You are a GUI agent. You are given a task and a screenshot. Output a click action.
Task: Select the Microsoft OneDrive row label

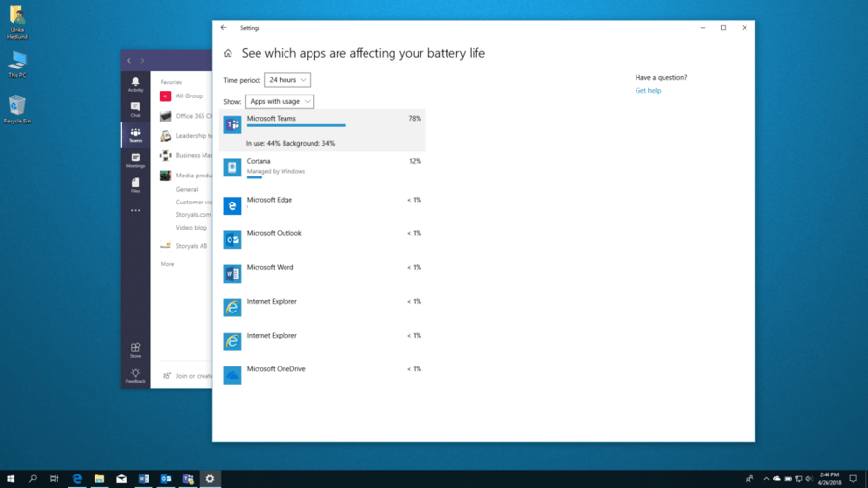tap(276, 368)
